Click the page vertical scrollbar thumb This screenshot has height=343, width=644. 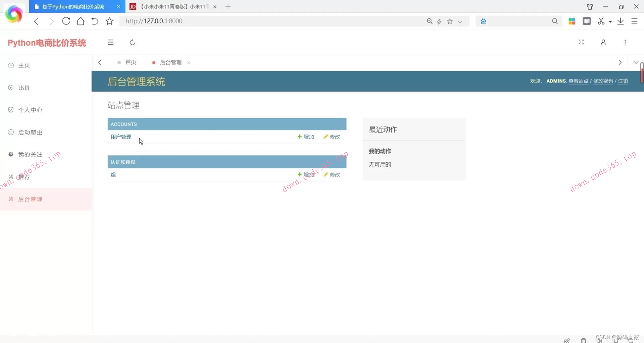tap(642, 72)
